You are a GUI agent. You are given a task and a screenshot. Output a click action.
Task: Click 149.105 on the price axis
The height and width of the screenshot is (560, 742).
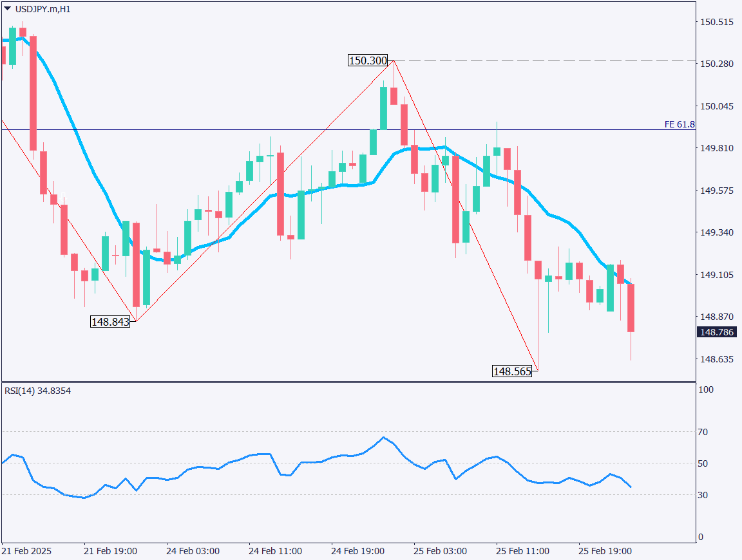pyautogui.click(x=716, y=275)
